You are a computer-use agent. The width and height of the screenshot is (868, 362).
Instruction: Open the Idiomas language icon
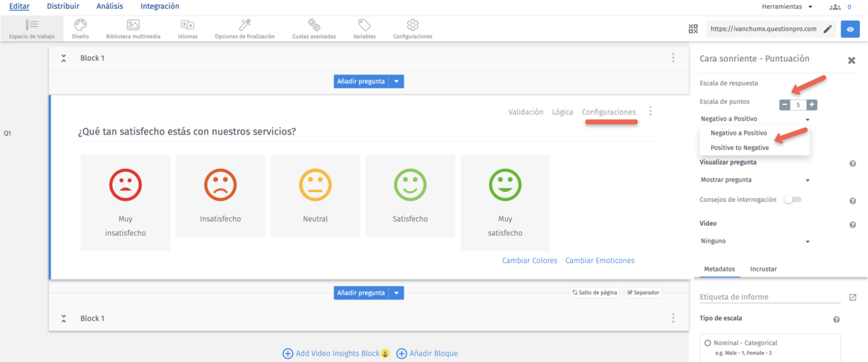click(187, 25)
